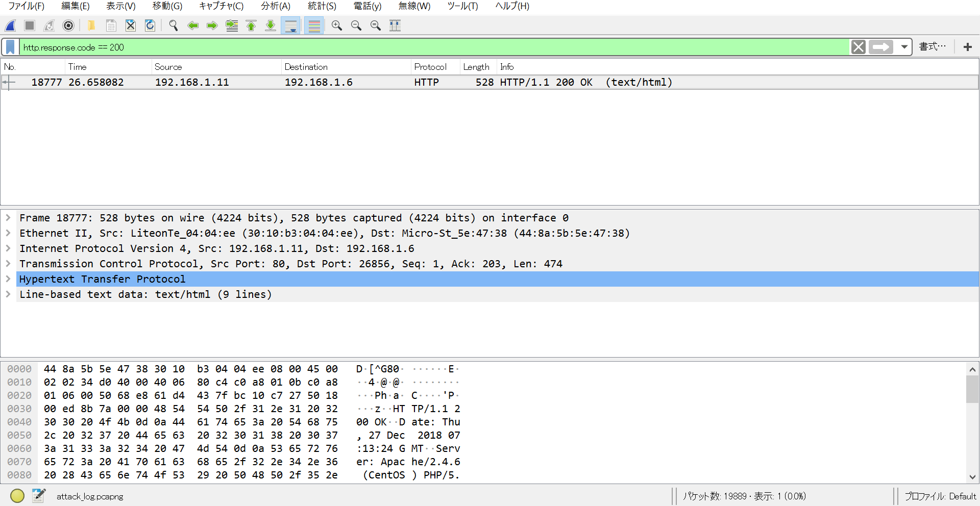This screenshot has width=980, height=506.
Task: Open the capture options gear
Action: 68,26
